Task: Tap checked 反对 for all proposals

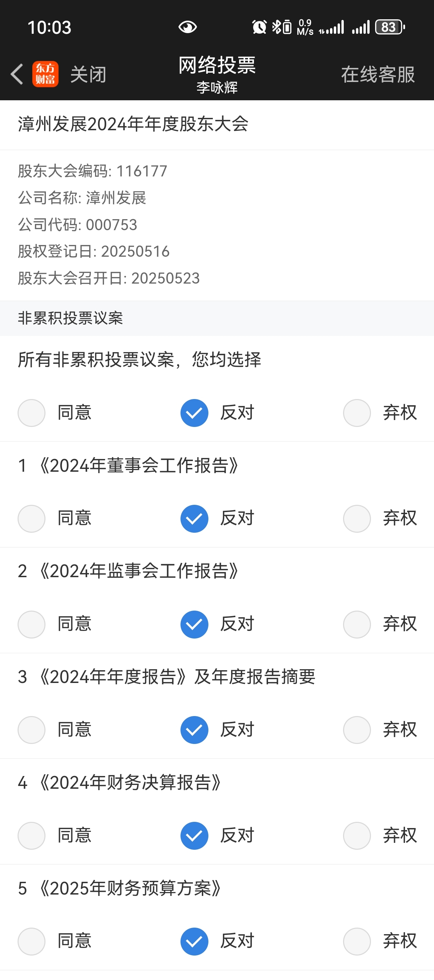Action: click(x=194, y=413)
